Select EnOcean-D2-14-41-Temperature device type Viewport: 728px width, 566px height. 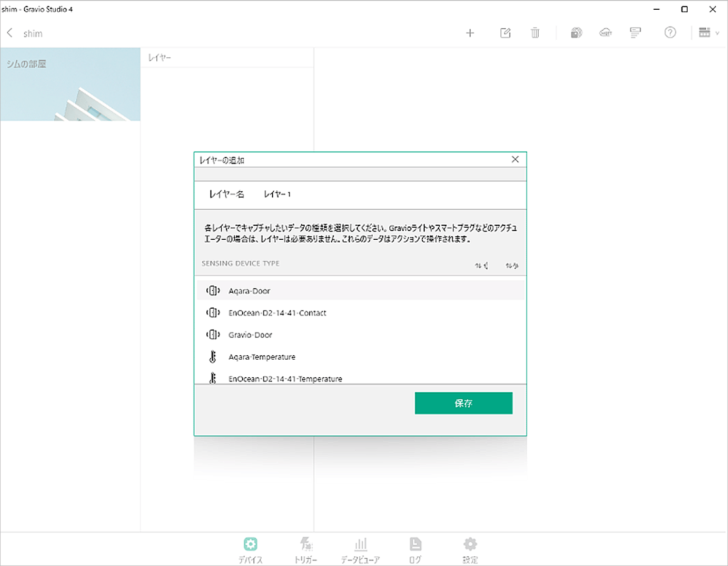point(360,378)
